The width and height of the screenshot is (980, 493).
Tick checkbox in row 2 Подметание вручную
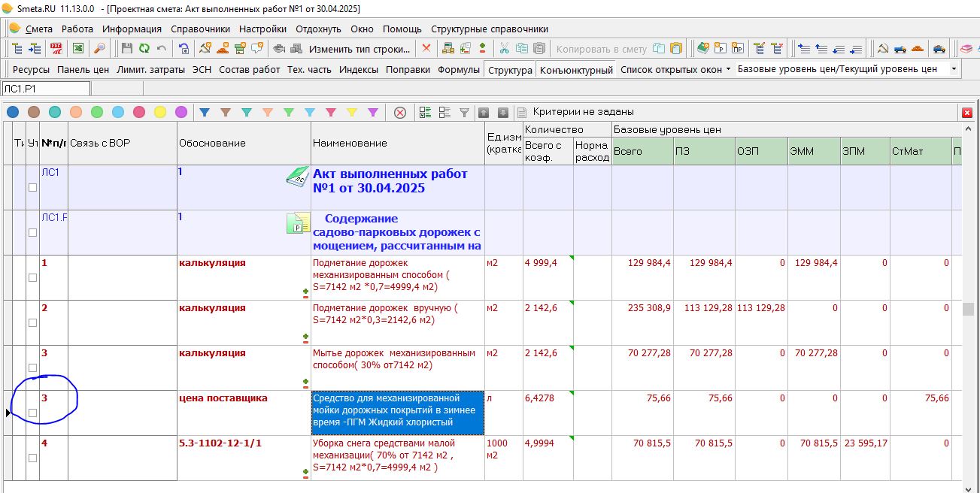tap(32, 322)
